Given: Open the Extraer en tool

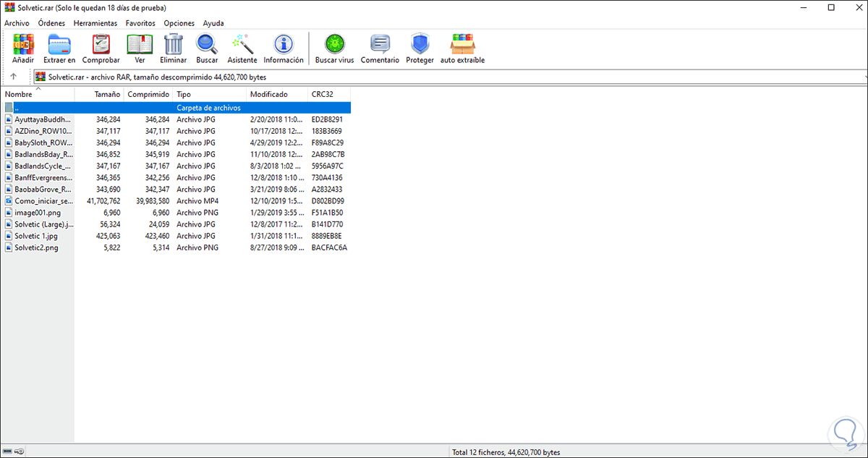Looking at the screenshot, I should tap(59, 45).
